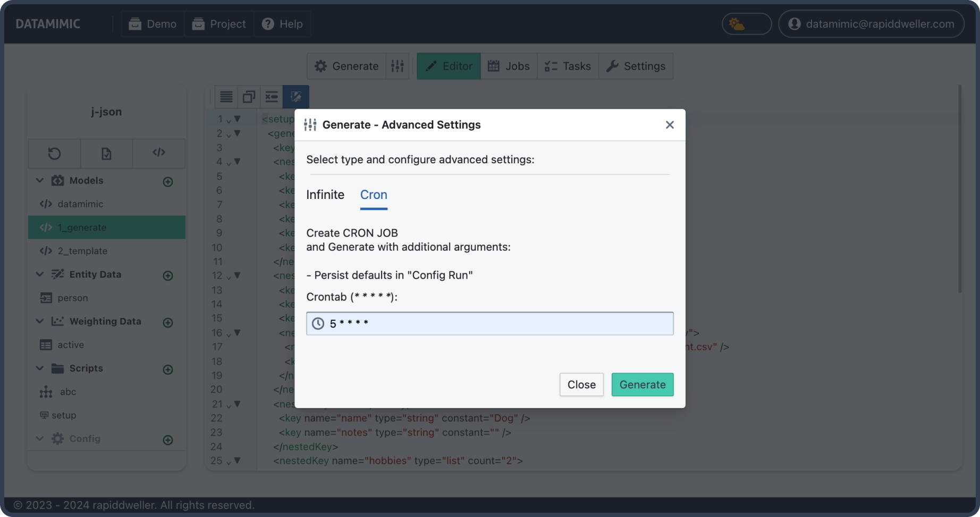Open the Generate advanced settings sliders icon
The image size is (980, 517).
pos(398,66)
